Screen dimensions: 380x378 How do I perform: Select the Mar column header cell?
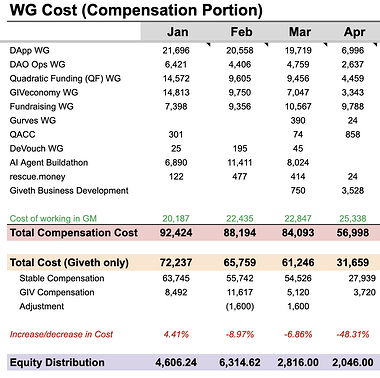tap(299, 32)
